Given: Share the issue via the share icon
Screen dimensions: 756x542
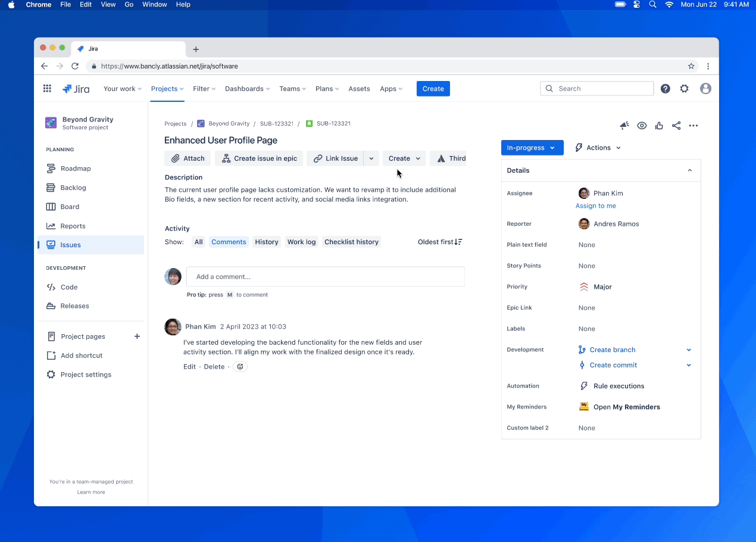Looking at the screenshot, I should tap(676, 126).
